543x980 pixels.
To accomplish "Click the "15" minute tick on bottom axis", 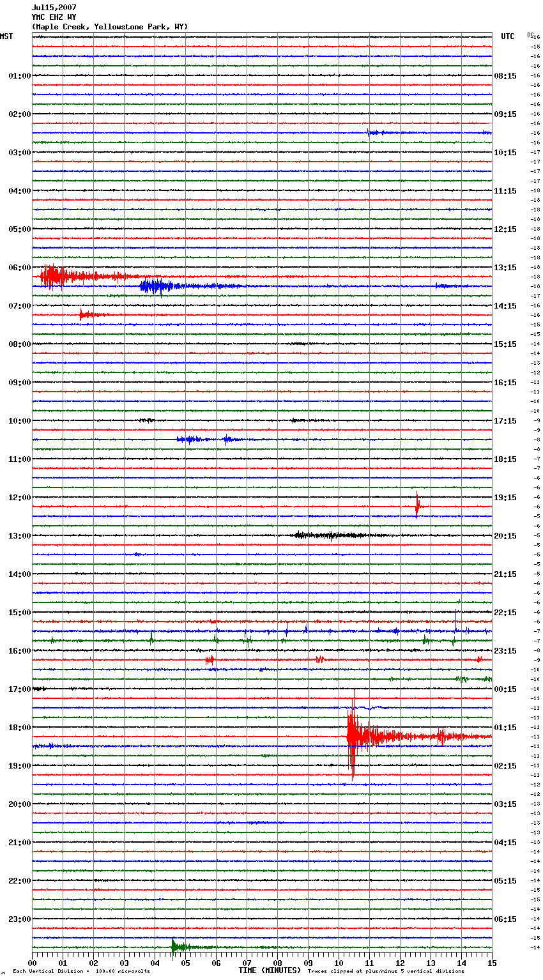I will click(x=492, y=963).
